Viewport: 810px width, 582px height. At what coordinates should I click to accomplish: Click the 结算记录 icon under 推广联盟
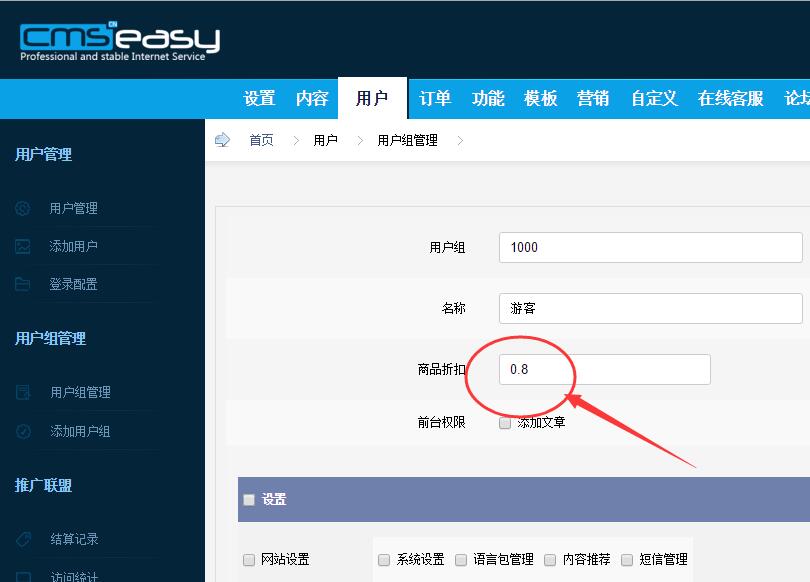tap(24, 539)
